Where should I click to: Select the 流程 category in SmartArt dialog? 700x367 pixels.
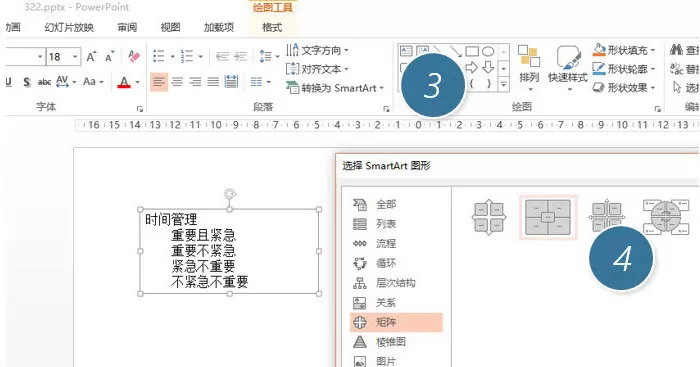(x=396, y=243)
